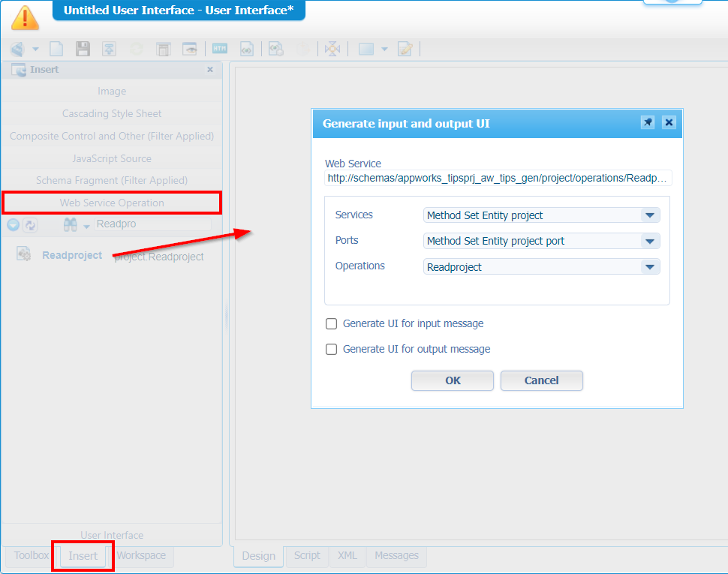Screen dimensions: 728x574
Task: Pin the Generate input and output UI dialog
Action: pyautogui.click(x=648, y=123)
